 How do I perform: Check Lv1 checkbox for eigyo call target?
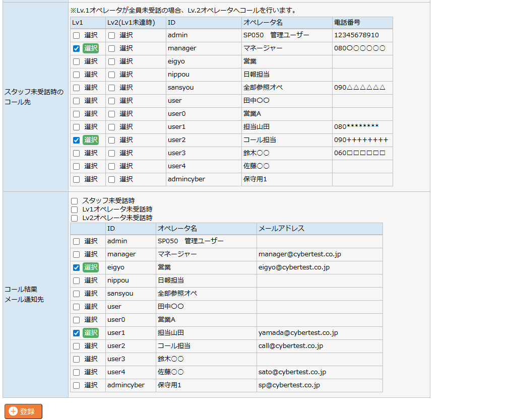coord(77,61)
